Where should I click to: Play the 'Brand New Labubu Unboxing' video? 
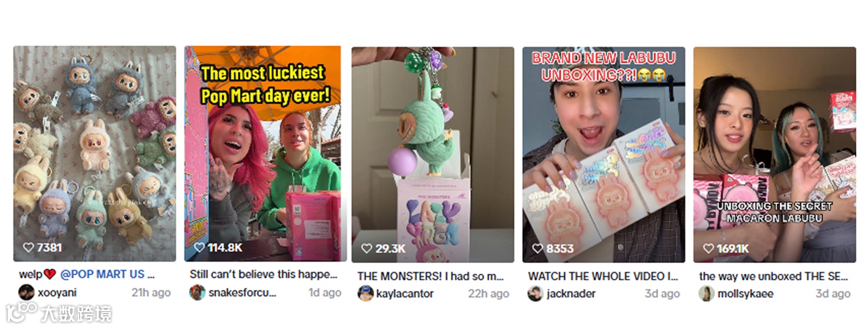click(x=604, y=155)
